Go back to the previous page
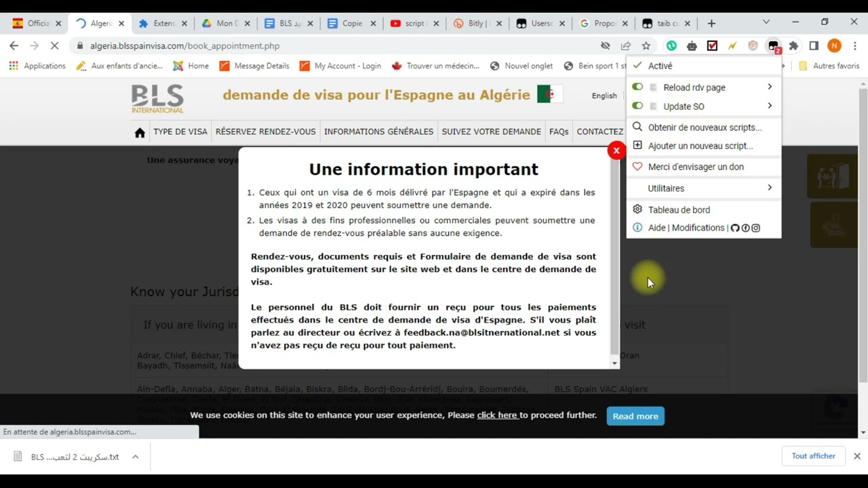This screenshot has width=868, height=488. click(x=14, y=46)
